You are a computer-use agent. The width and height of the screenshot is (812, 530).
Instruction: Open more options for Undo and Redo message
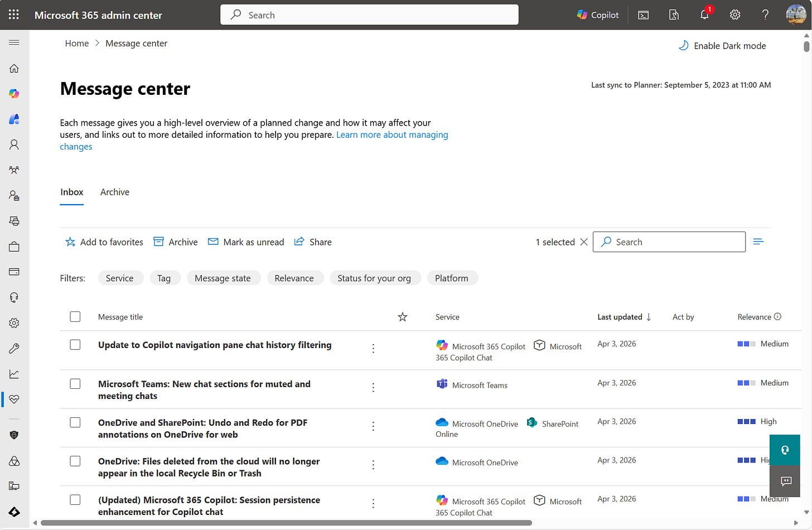click(373, 426)
